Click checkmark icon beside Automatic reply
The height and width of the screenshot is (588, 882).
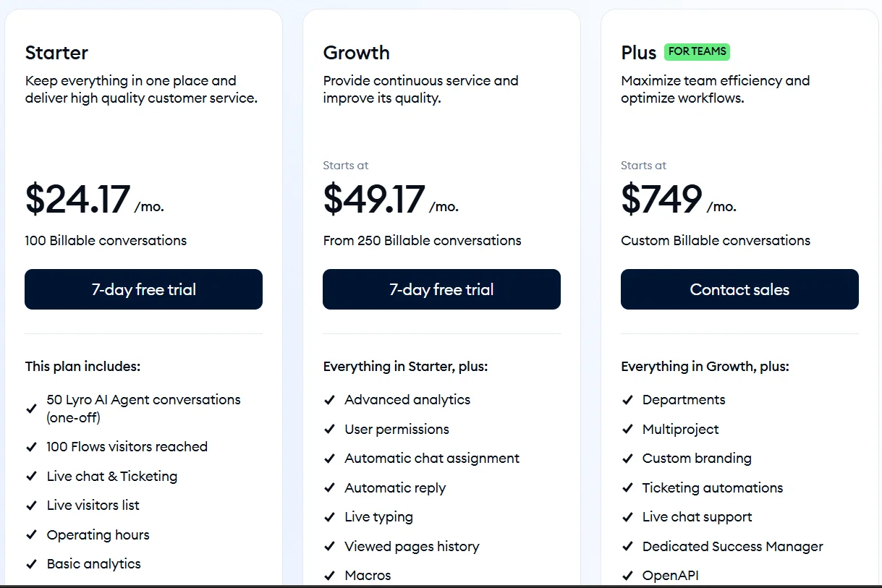[x=329, y=488]
